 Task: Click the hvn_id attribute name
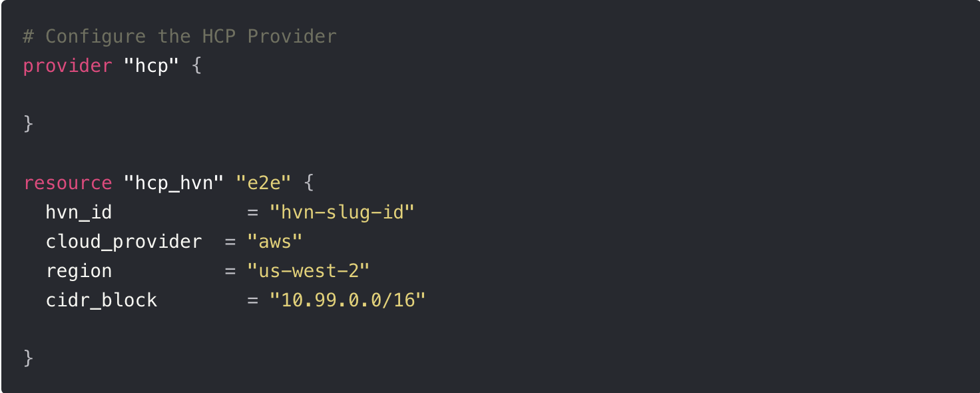pos(79,212)
